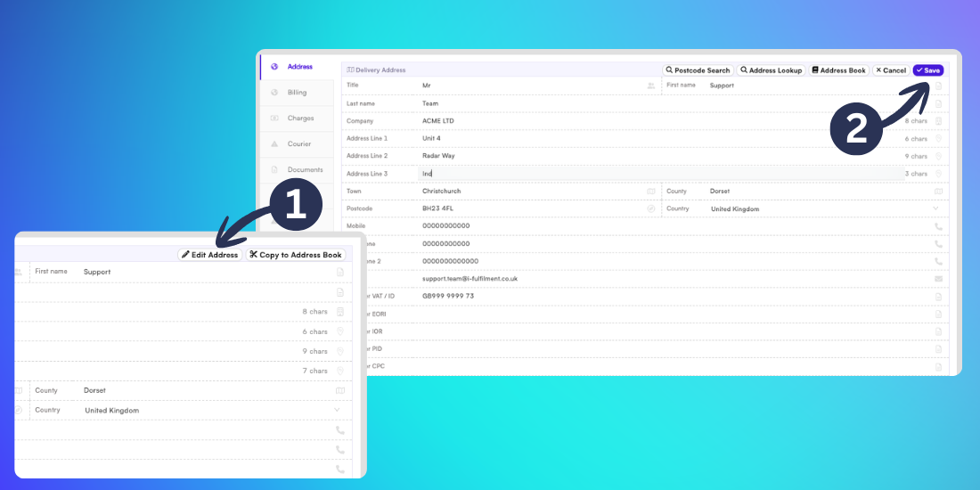Click the Delivery Address panel heading
The height and width of the screenshot is (490, 980).
coord(376,70)
